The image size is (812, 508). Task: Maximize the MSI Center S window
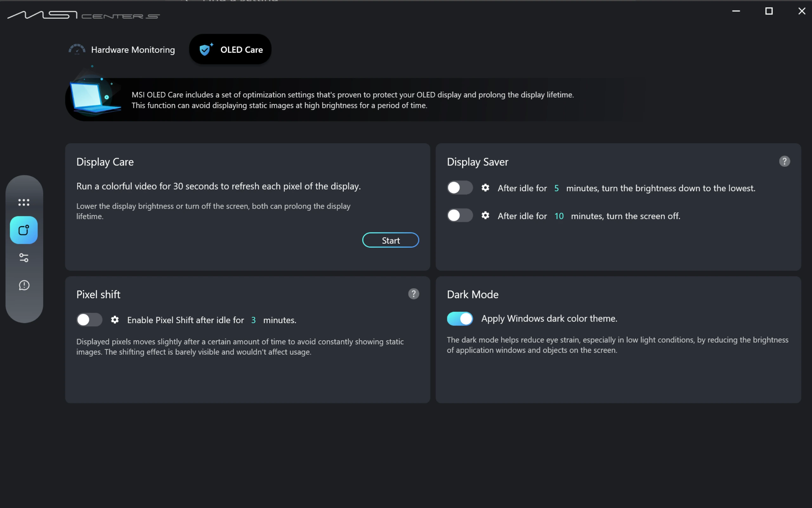769,11
